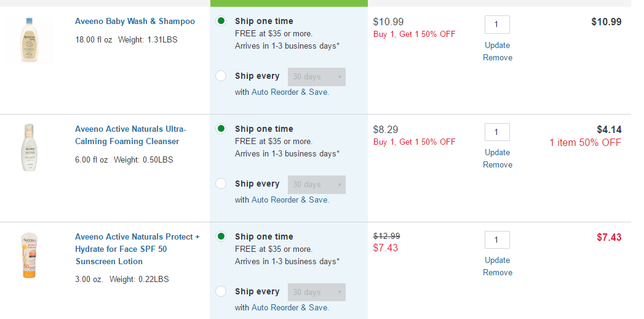Click the Foaming Cleanser product image

30,148
